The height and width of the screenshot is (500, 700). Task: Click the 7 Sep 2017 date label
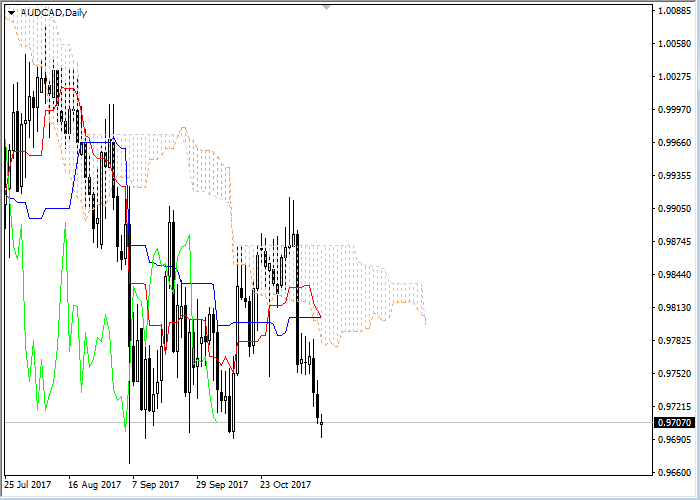(156, 485)
